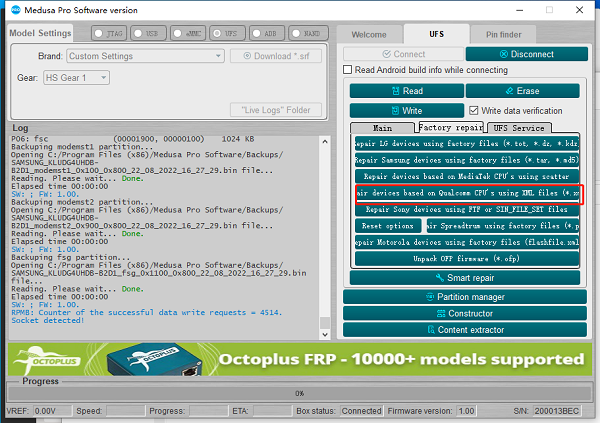The width and height of the screenshot is (600, 423).
Task: Open the Brand dropdown
Action: (x=145, y=56)
